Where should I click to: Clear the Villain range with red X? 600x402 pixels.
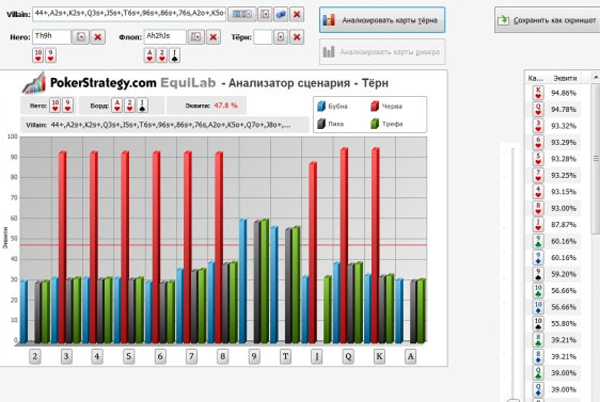click(297, 15)
